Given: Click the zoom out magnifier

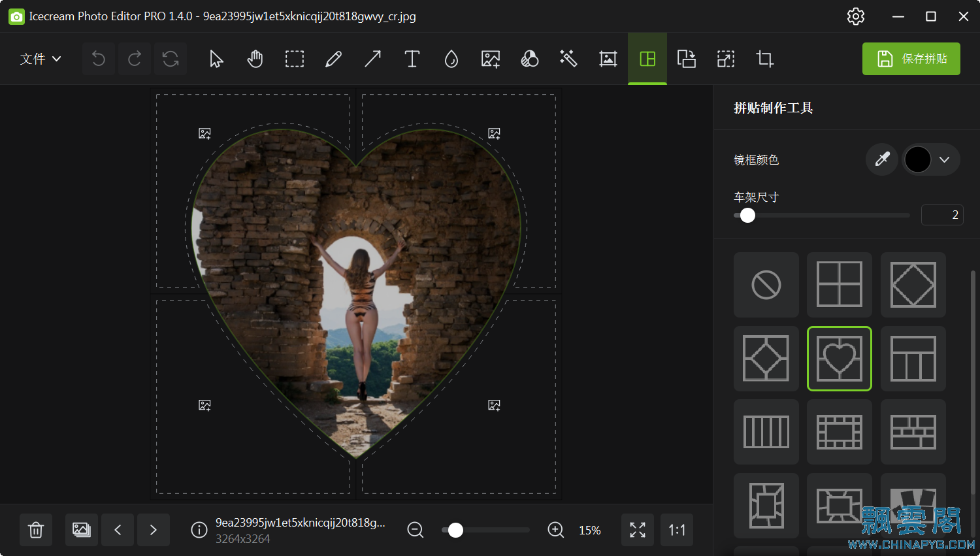Looking at the screenshot, I should [416, 530].
